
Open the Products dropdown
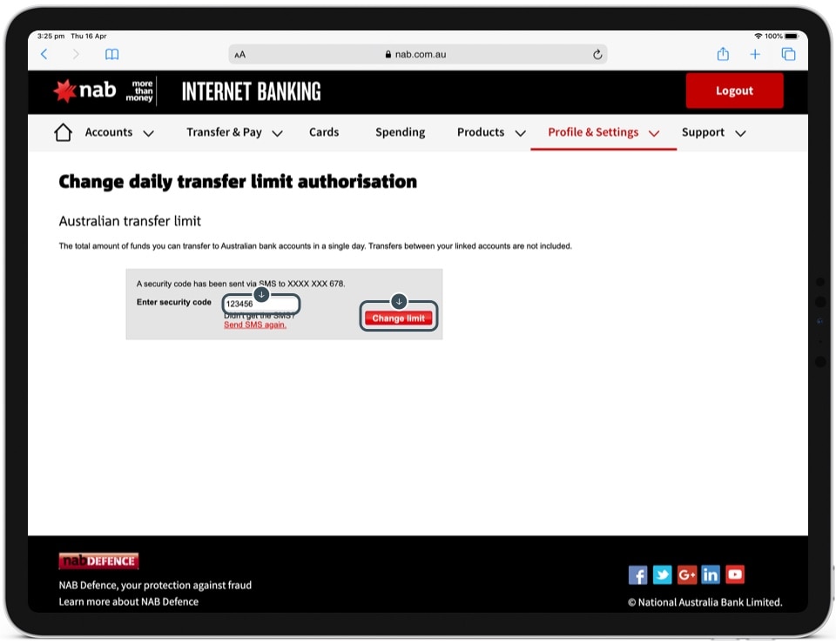[x=491, y=132]
